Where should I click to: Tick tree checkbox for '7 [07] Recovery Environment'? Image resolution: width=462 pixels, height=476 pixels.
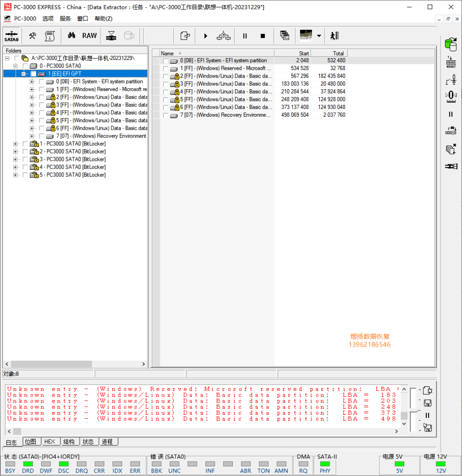tap(41, 136)
